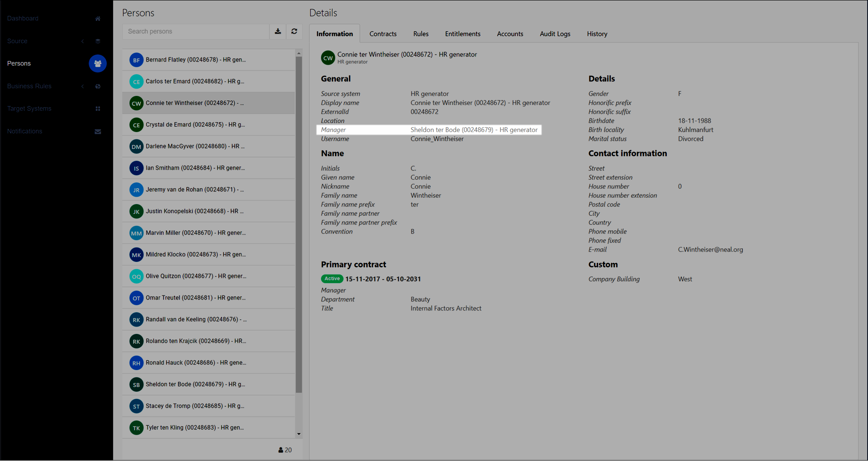Screen dimensions: 868x461
Task: Click the birthdate 18-11-1988
Action: (x=694, y=121)
